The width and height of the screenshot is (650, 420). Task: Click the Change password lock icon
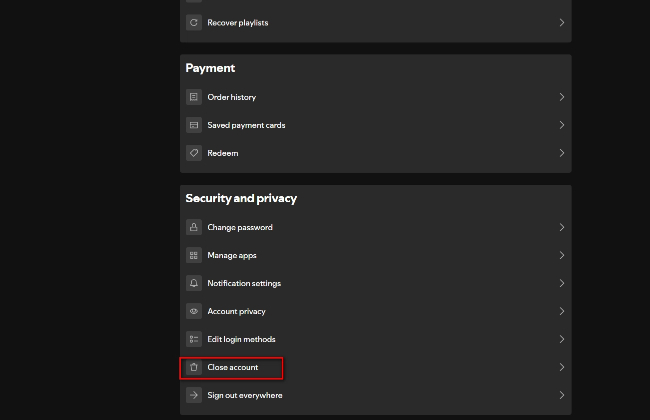coord(194,227)
